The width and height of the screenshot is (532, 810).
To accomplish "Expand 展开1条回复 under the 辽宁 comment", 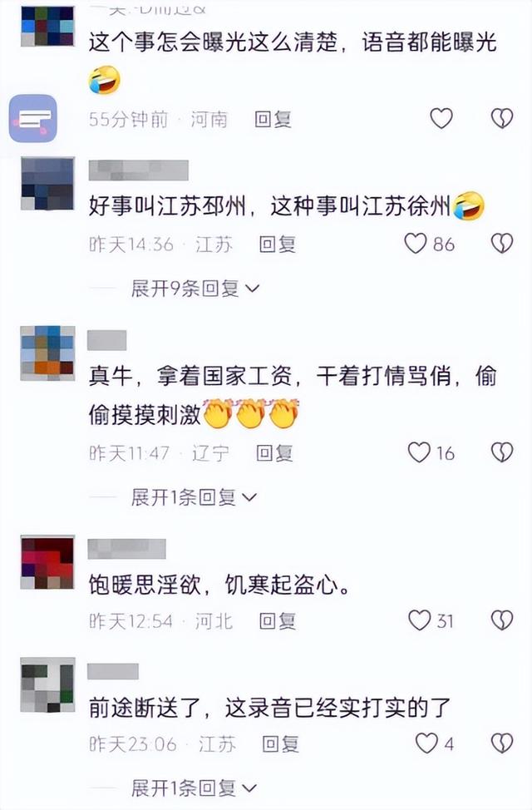I will pyautogui.click(x=194, y=497).
